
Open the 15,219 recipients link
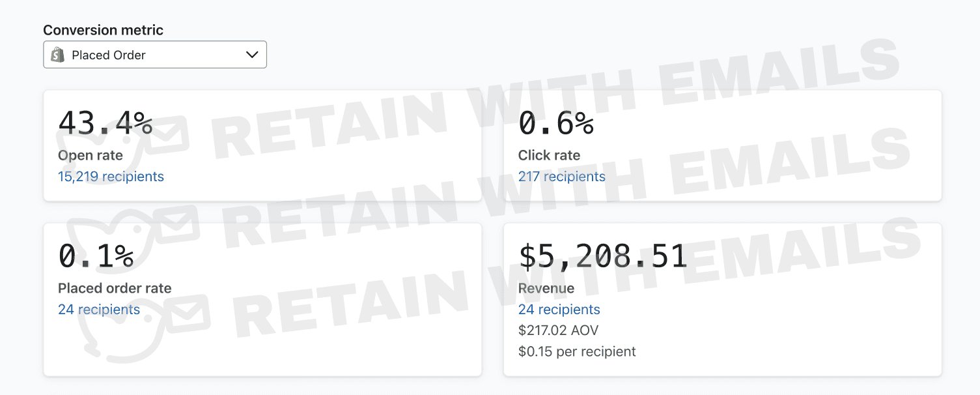click(x=111, y=177)
